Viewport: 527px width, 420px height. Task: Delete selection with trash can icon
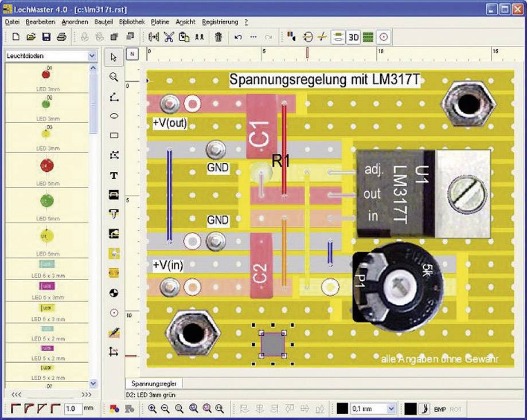[x=218, y=37]
